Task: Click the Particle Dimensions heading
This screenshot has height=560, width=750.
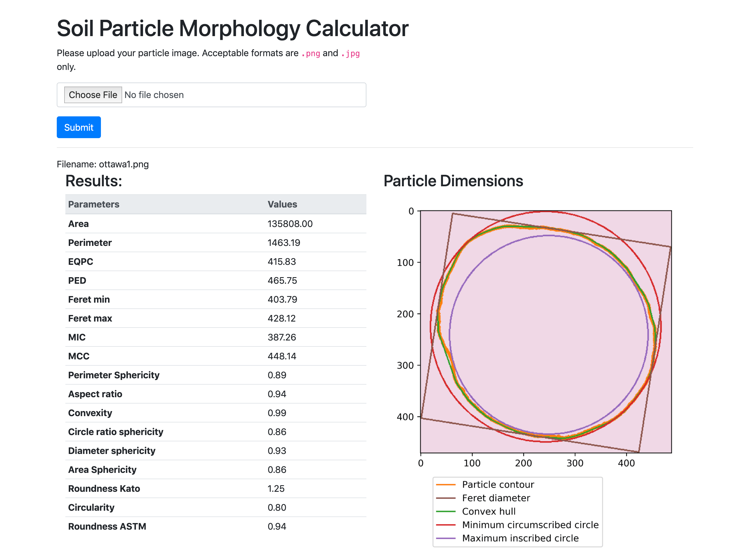Action: 453,181
